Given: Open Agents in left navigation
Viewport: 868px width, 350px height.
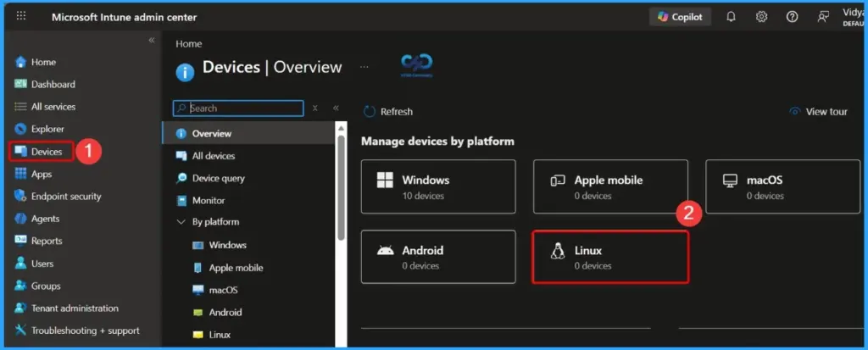Looking at the screenshot, I should (37, 219).
